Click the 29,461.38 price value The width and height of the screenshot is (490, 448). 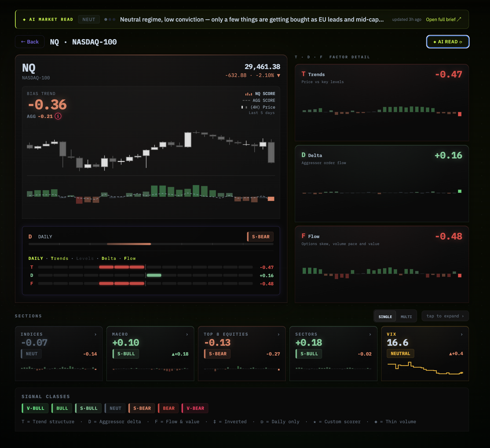(262, 67)
